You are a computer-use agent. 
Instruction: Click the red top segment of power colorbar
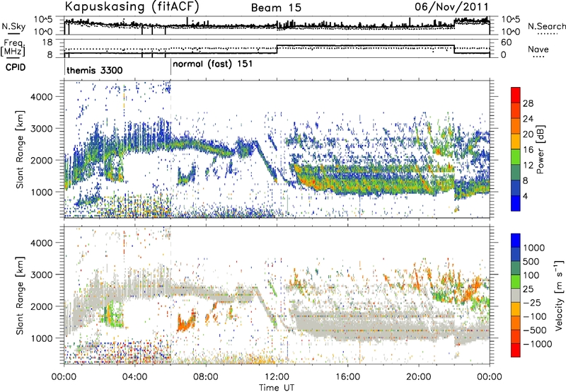[516, 94]
